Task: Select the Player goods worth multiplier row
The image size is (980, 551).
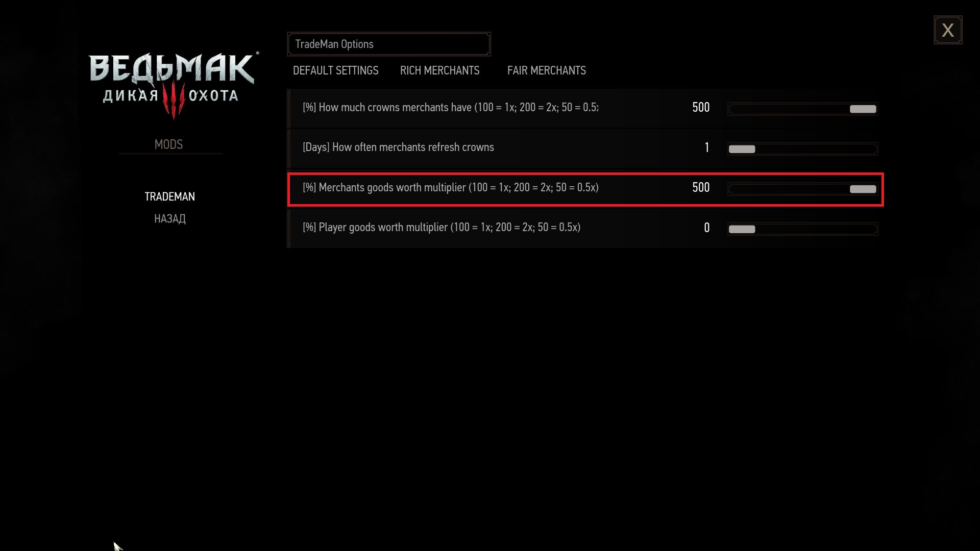Action: tap(585, 229)
